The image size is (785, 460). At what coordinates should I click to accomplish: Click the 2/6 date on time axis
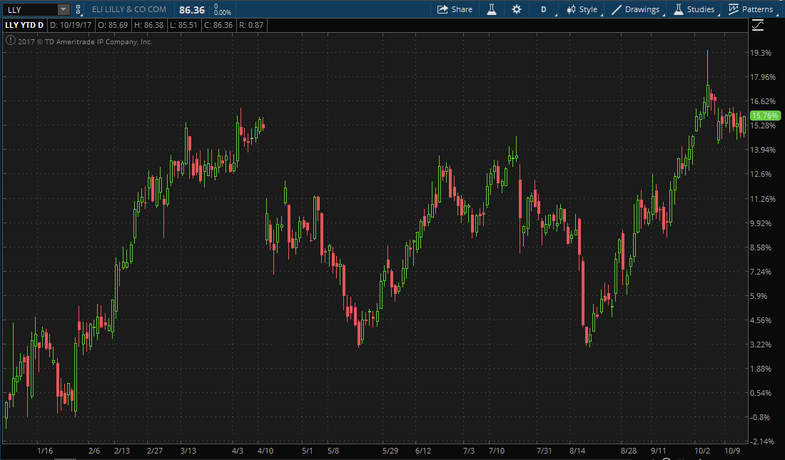pos(94,451)
